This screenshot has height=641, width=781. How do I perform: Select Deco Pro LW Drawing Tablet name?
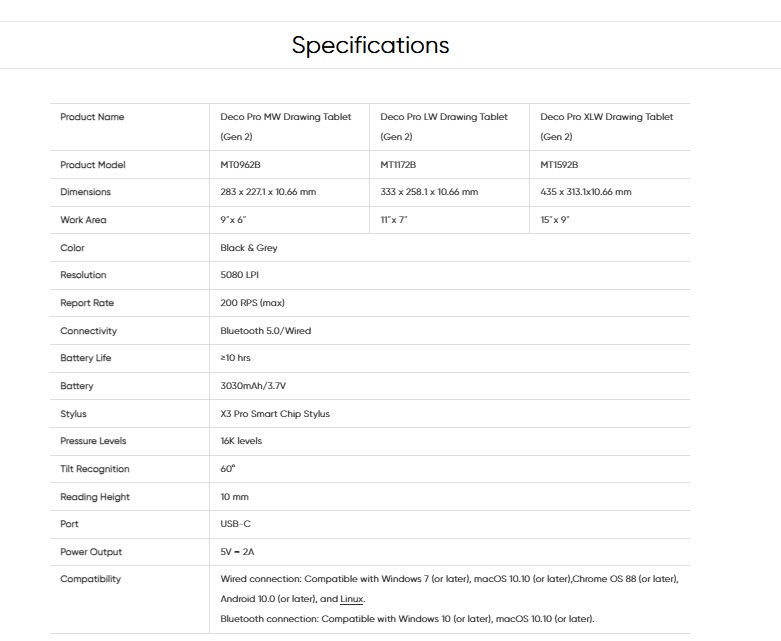pos(444,127)
